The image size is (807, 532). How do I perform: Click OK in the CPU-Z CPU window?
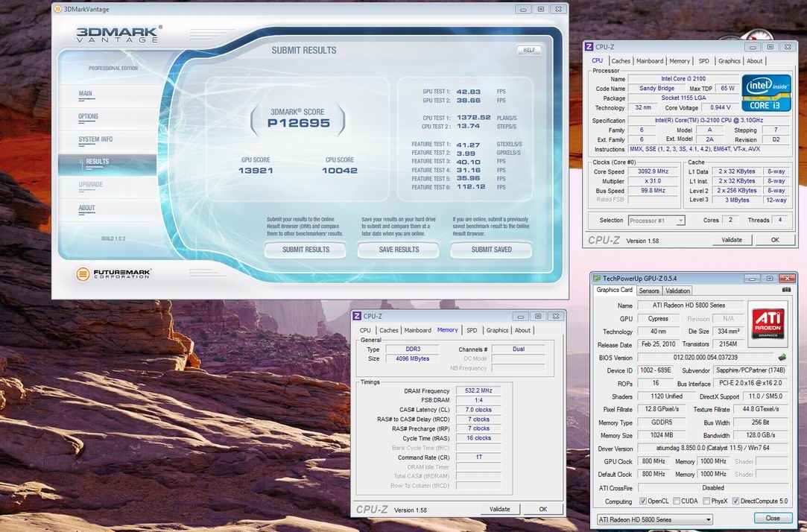click(x=775, y=240)
